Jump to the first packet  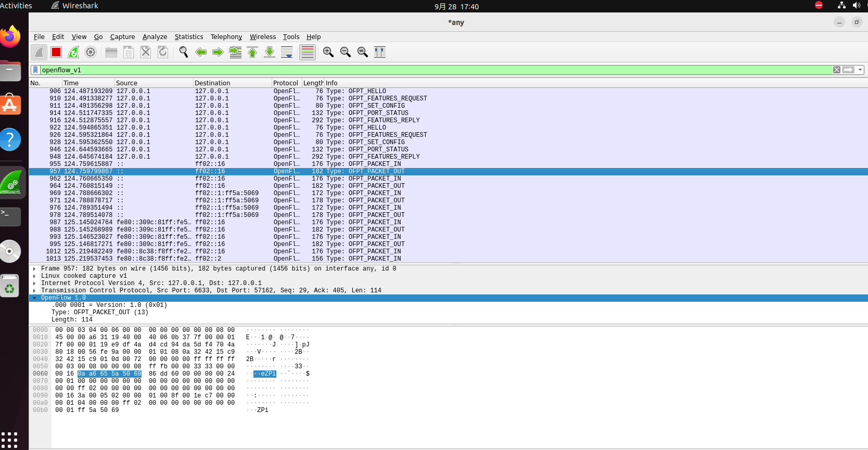tap(252, 52)
